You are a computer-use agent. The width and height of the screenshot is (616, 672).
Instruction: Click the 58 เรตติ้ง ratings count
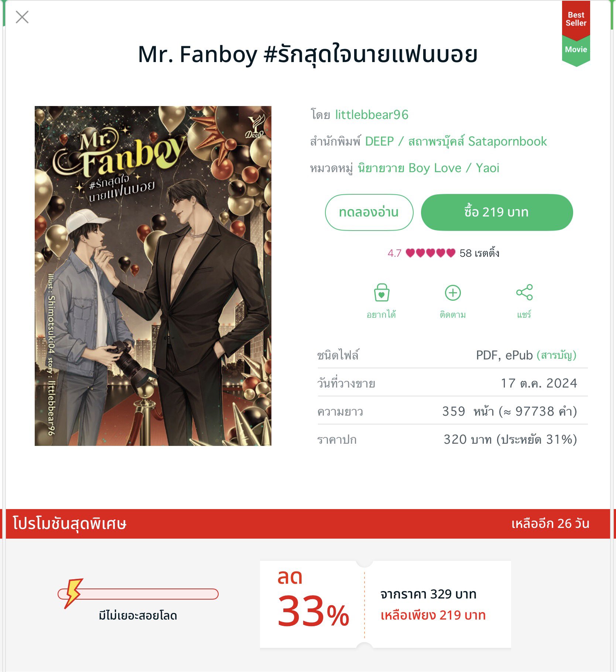[479, 253]
